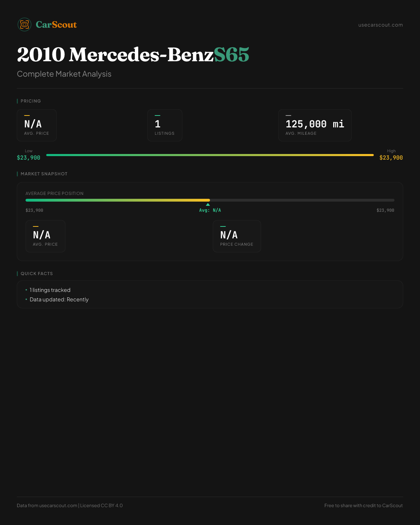
Task: Click the Average Price Position bar
Action: (210, 200)
